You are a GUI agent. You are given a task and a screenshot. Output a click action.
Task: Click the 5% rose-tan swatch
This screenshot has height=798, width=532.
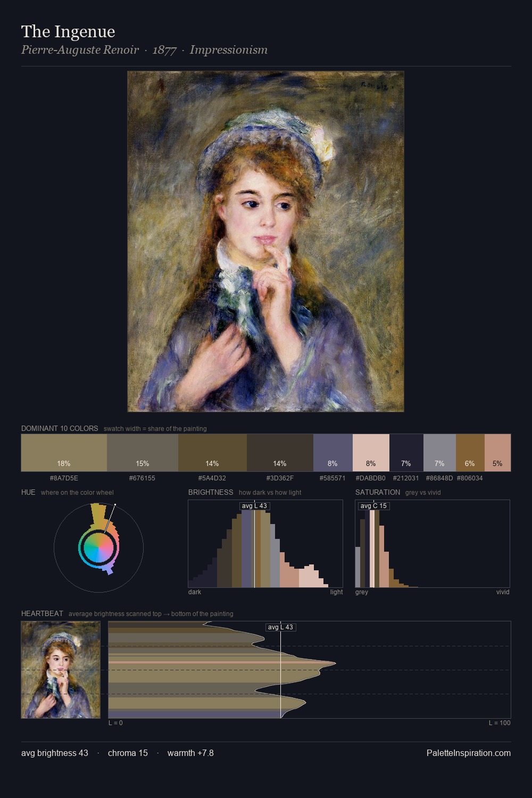(x=497, y=453)
